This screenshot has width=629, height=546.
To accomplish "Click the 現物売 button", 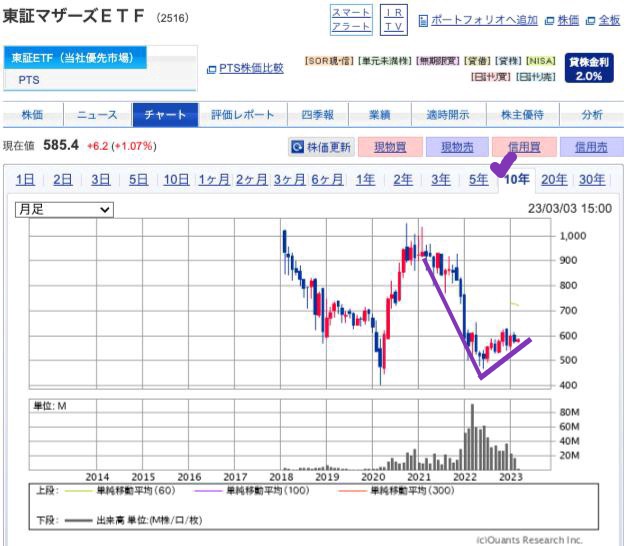I will click(x=457, y=147).
